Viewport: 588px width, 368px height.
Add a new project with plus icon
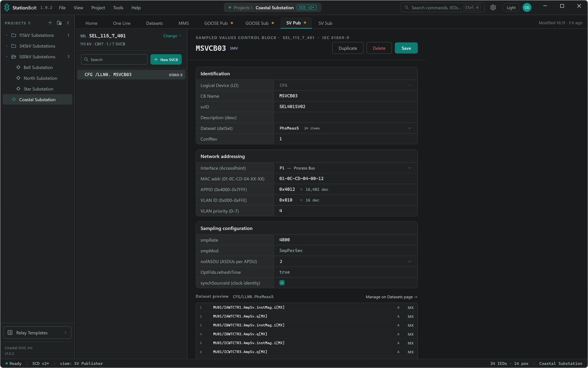50,23
